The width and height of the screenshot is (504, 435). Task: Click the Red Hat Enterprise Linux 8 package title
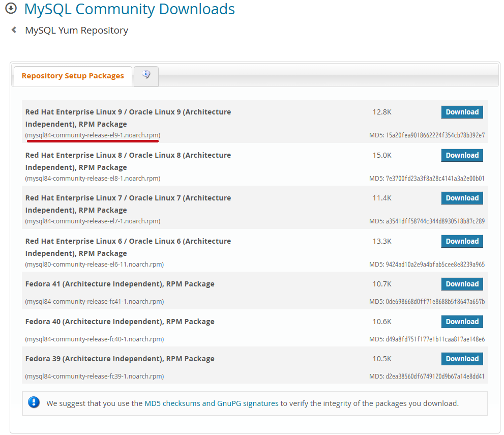point(128,161)
